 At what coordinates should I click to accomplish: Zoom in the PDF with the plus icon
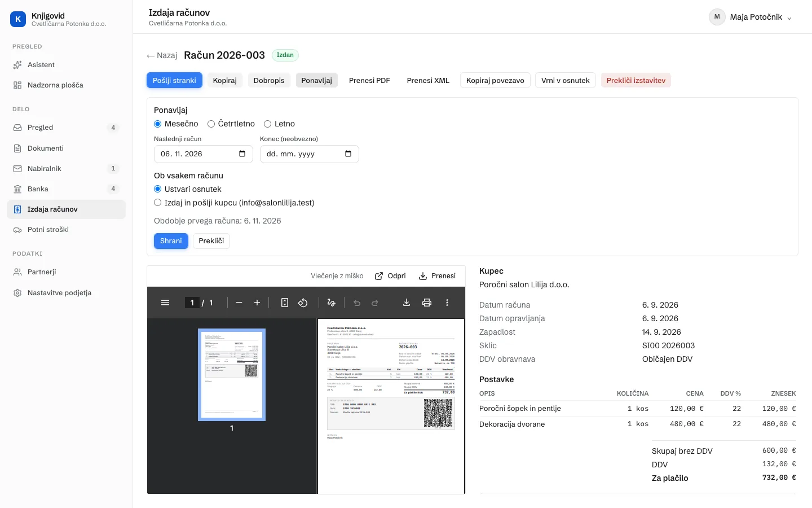pyautogui.click(x=257, y=303)
